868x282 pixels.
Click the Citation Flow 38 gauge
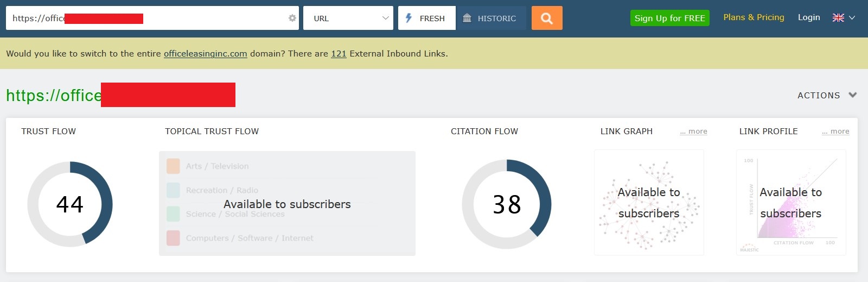[x=507, y=204]
